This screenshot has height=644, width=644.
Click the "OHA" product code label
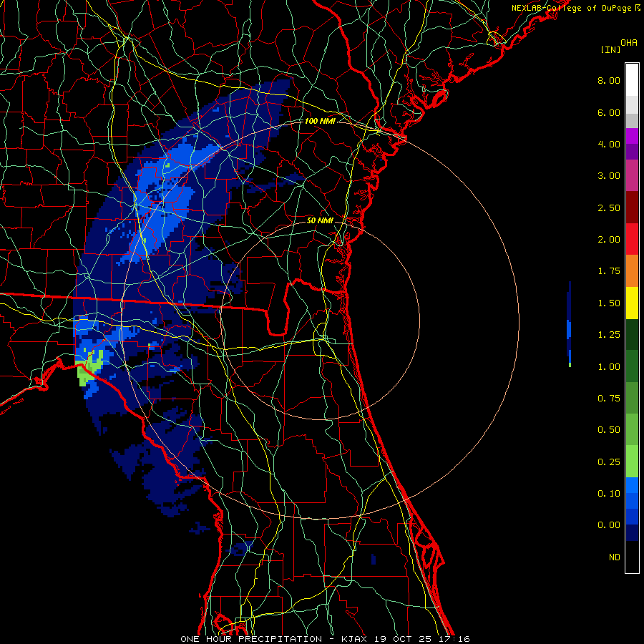click(629, 43)
